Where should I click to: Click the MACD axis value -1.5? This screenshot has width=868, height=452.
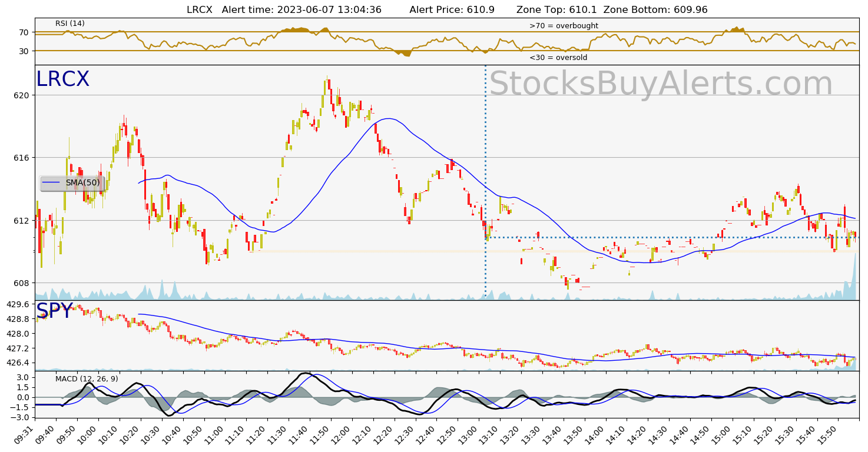[20, 407]
